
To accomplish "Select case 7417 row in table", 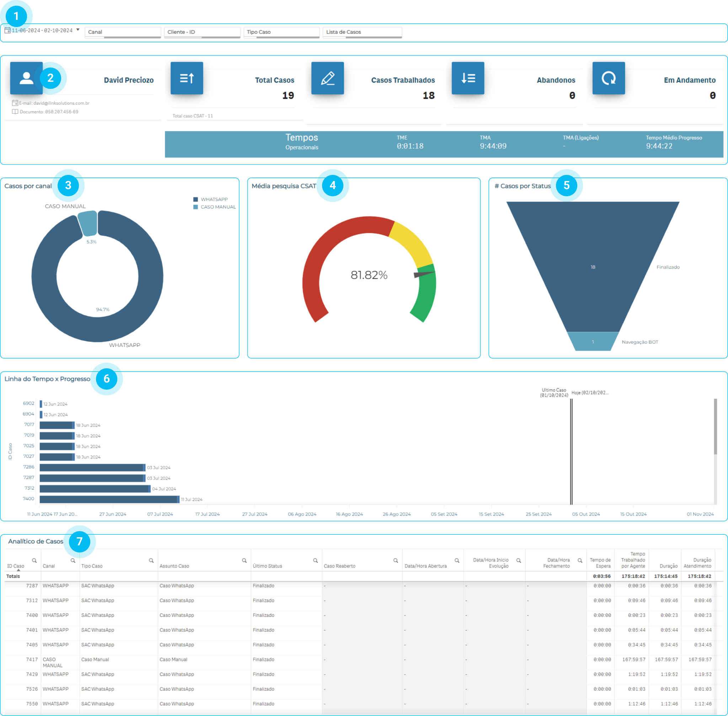I will coord(32,659).
